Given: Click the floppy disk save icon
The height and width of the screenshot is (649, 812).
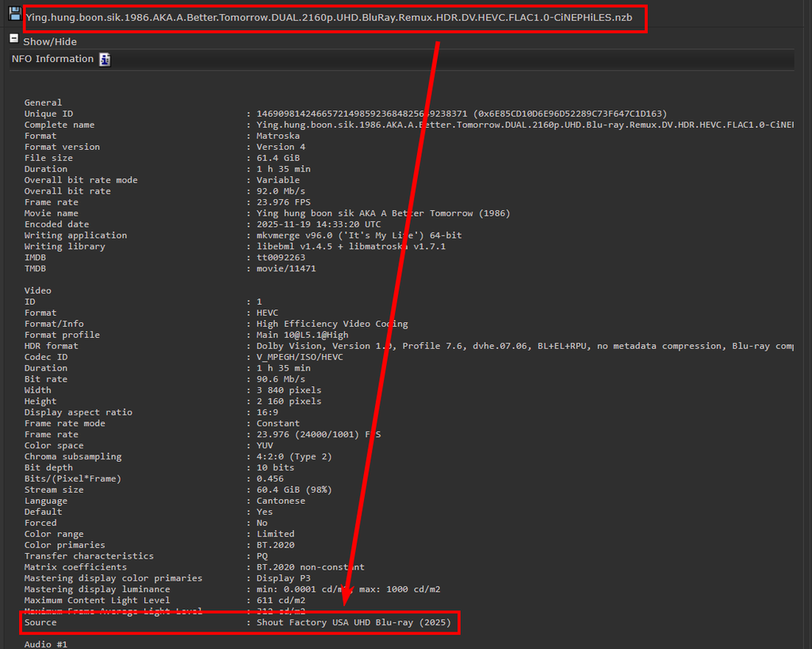Looking at the screenshot, I should [x=14, y=14].
